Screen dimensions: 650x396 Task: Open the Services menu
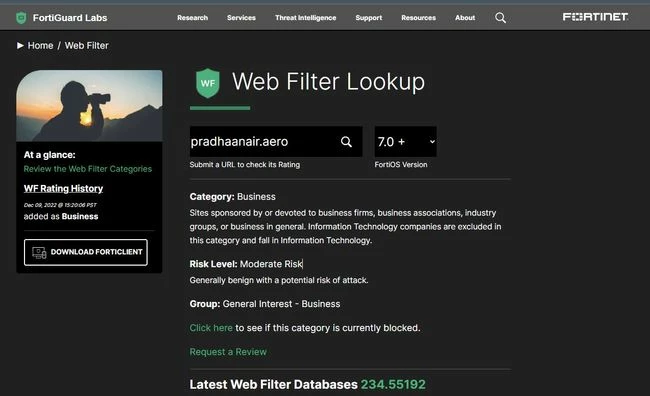[241, 18]
